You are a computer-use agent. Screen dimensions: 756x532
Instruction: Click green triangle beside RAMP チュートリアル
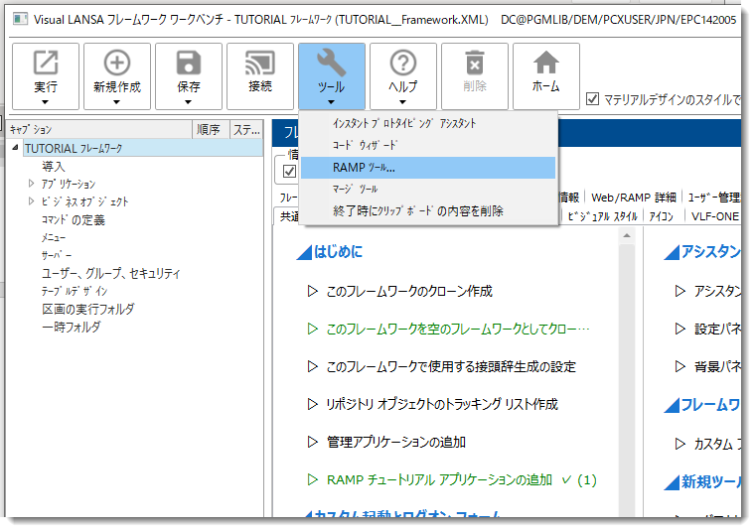pyautogui.click(x=312, y=479)
